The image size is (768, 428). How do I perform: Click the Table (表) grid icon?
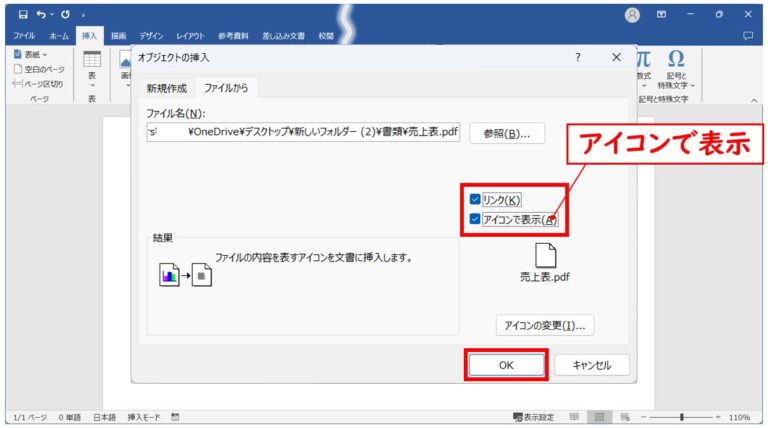(x=92, y=59)
